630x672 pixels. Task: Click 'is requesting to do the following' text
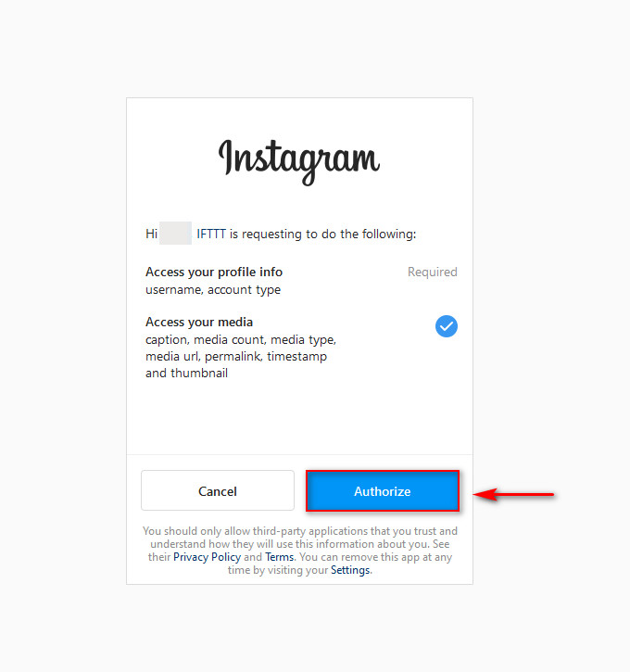[x=322, y=234]
